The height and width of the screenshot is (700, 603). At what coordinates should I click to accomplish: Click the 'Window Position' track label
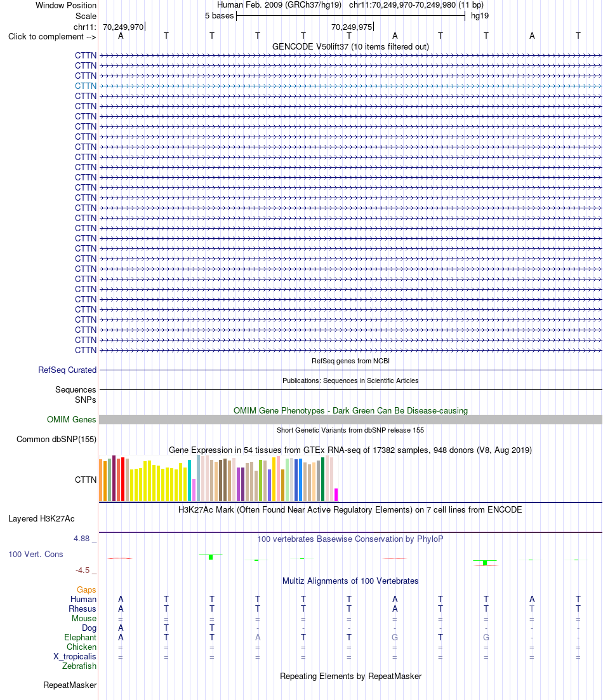[65, 5]
